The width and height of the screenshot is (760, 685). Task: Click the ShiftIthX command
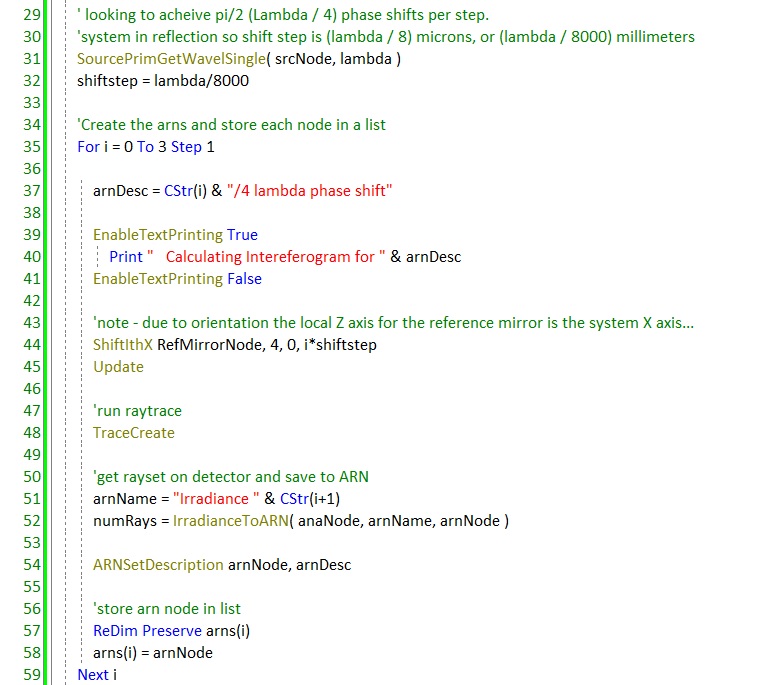pyautogui.click(x=123, y=345)
